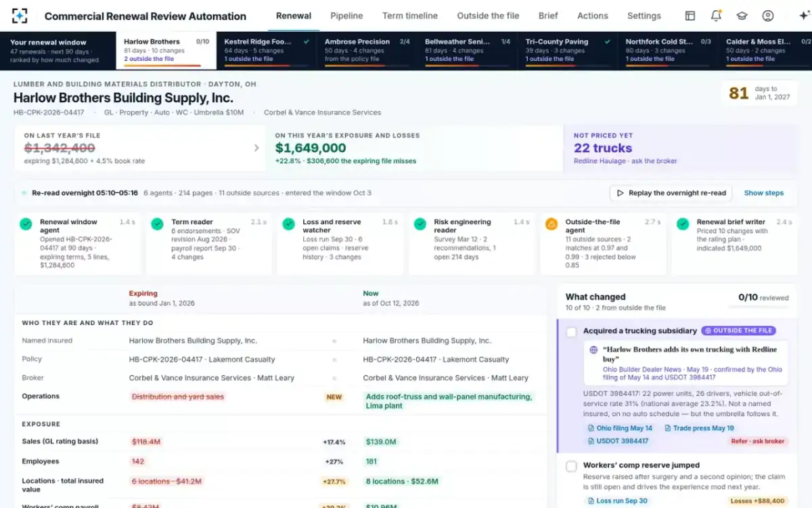
Task: Open the Term timeline tab
Action: pos(410,16)
